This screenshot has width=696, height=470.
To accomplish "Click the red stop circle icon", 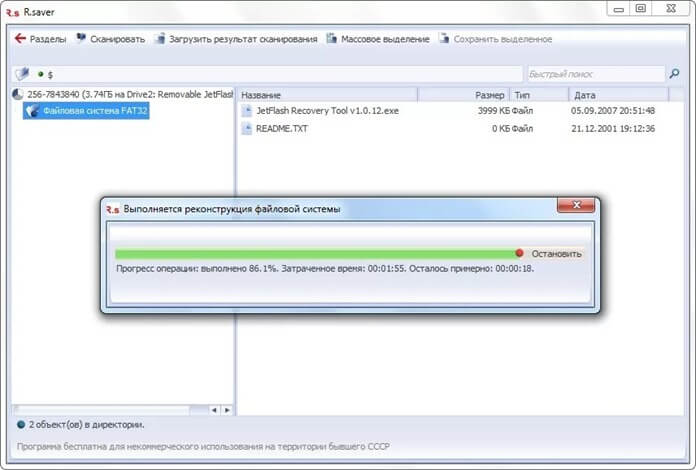I will coord(519,253).
